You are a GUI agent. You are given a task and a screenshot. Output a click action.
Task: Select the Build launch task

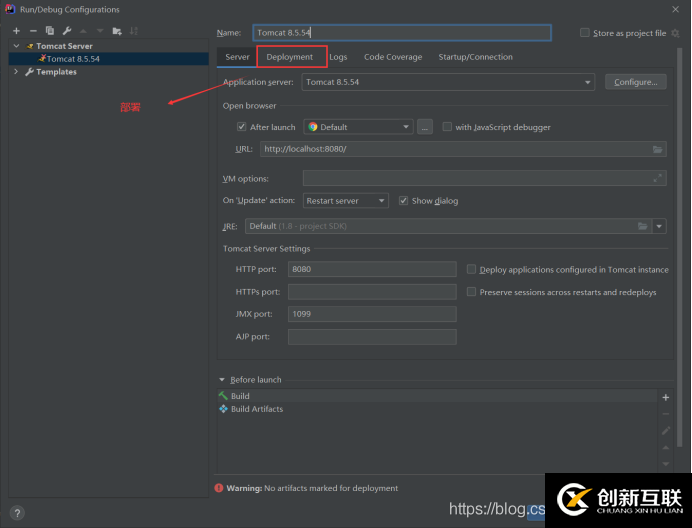tap(437, 396)
